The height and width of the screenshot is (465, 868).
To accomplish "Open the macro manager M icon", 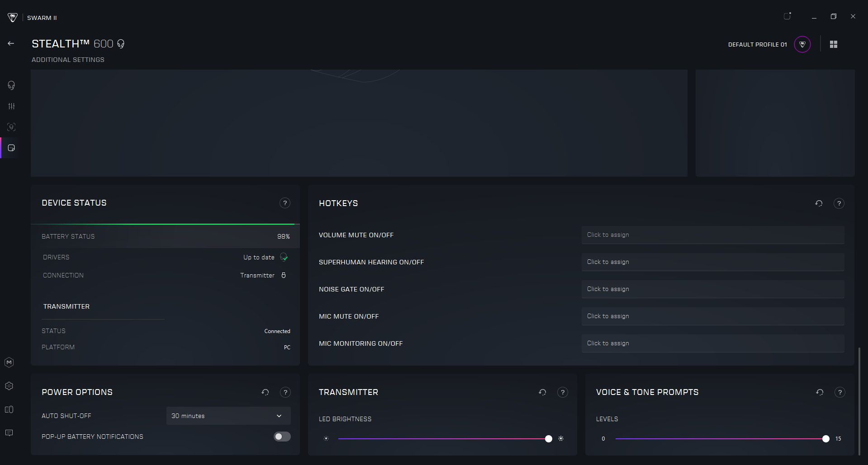I will (9, 362).
